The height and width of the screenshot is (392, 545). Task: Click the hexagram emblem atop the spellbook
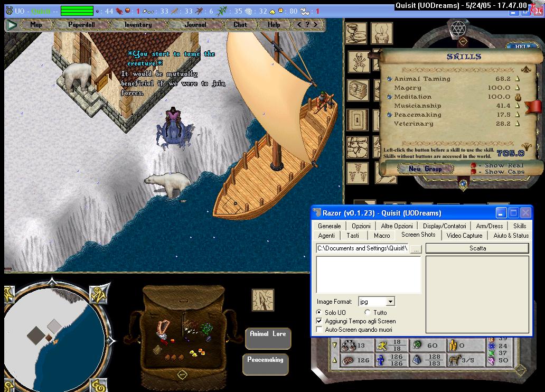(x=458, y=28)
